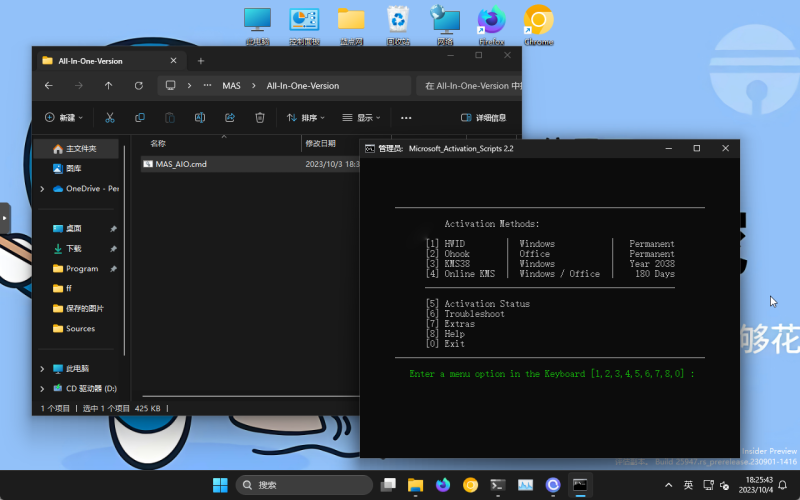Click the Explorer search box
This screenshot has height=500, width=800.
pyautogui.click(x=468, y=86)
